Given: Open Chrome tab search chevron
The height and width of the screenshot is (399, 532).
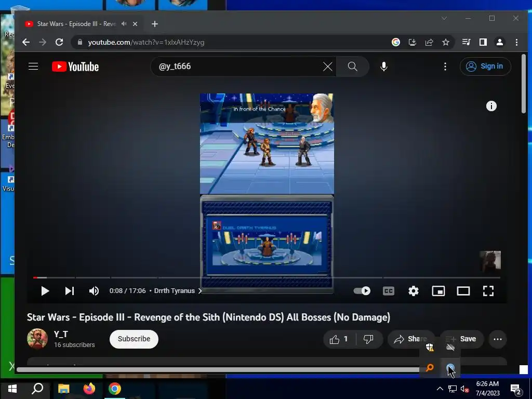Looking at the screenshot, I should (444, 18).
